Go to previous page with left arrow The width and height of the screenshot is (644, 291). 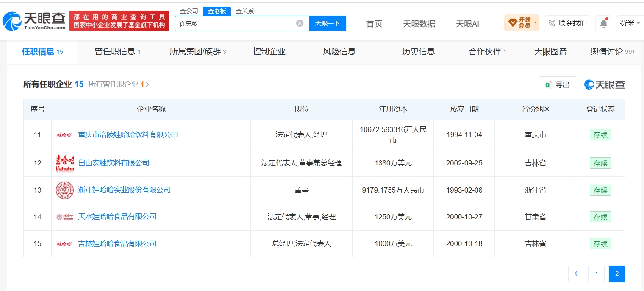pyautogui.click(x=576, y=274)
